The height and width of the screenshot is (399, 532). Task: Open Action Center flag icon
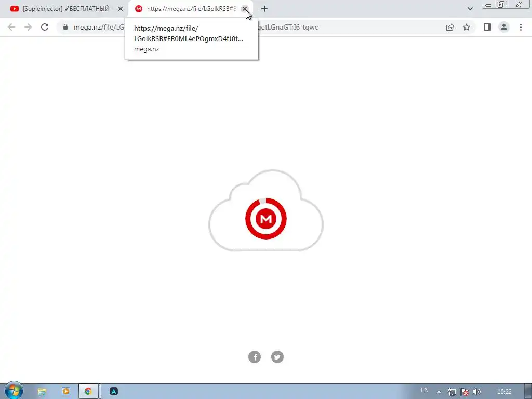point(464,392)
